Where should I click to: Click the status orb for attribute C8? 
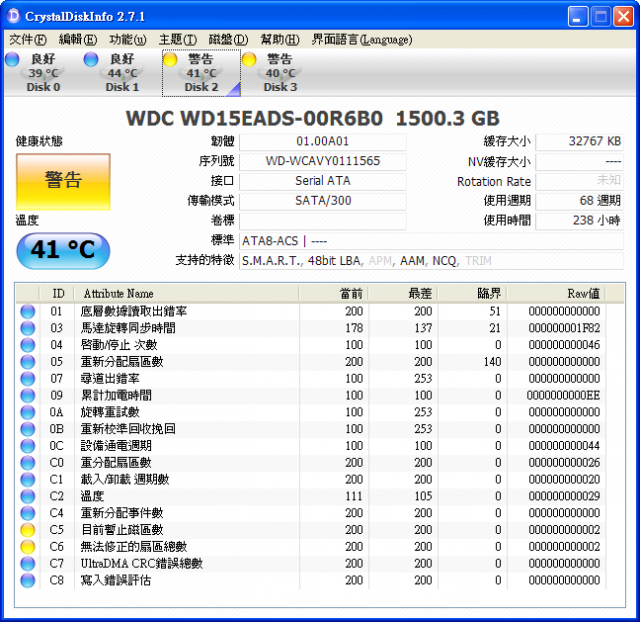(28, 580)
